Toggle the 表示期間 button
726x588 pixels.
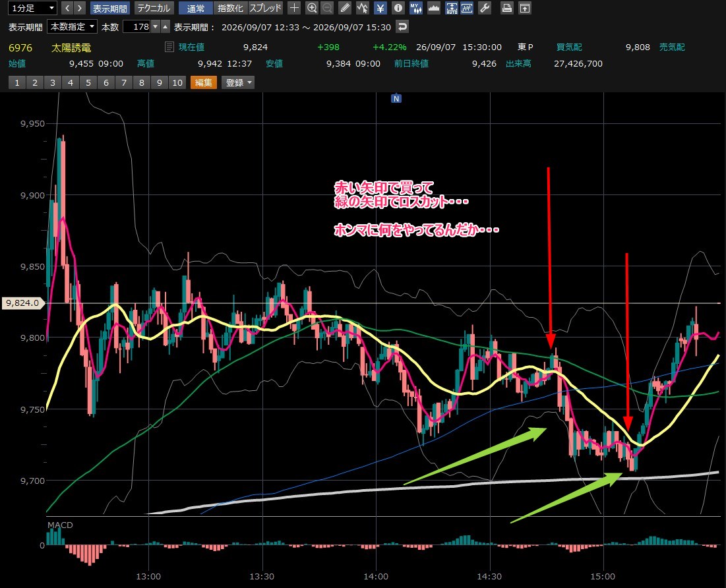[x=109, y=8]
